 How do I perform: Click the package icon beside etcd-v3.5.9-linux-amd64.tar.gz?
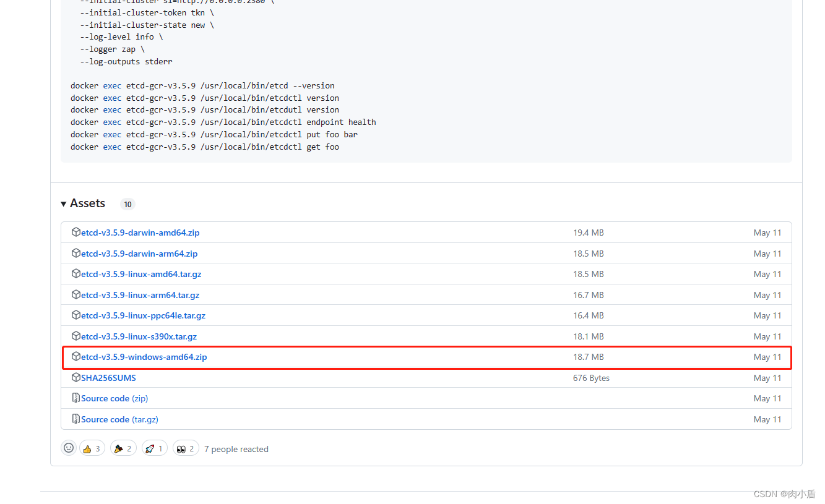point(76,273)
